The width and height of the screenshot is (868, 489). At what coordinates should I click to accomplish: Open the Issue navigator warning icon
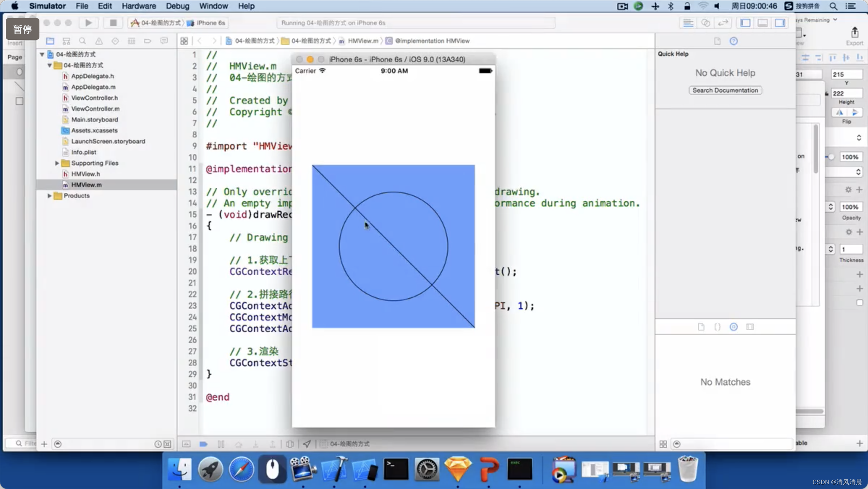(99, 41)
